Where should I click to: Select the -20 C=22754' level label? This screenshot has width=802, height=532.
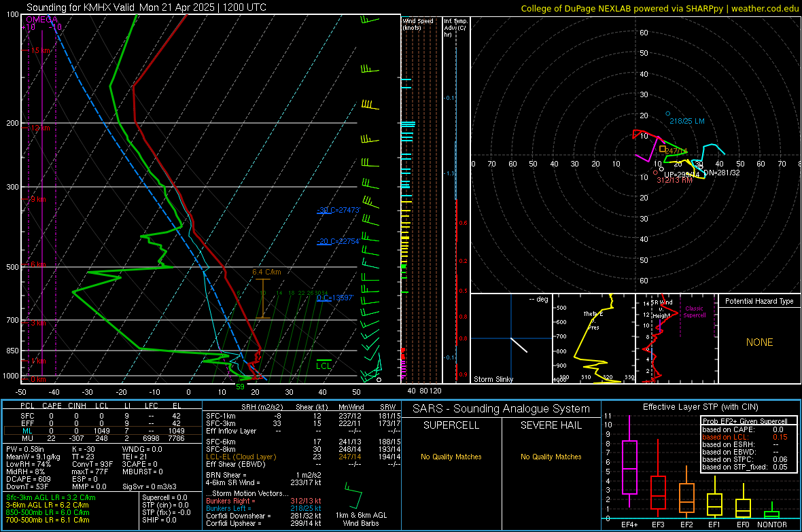point(338,241)
